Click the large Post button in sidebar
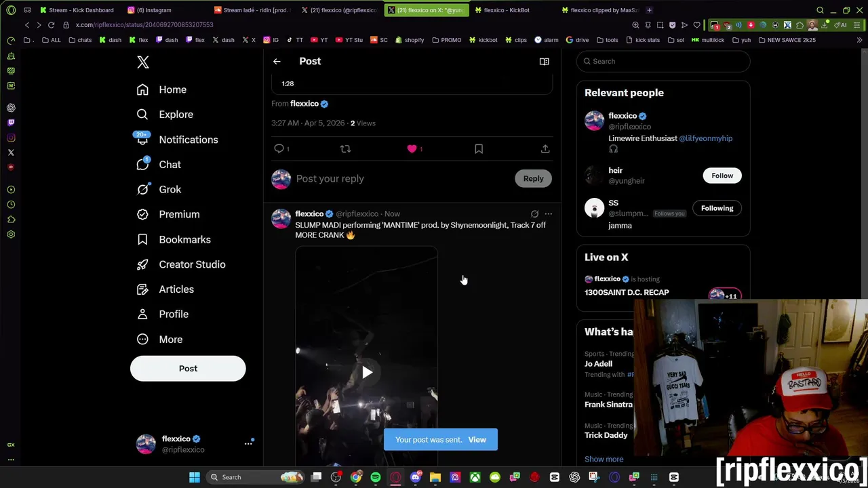Screen dimensions: 868x488 (x=188, y=369)
